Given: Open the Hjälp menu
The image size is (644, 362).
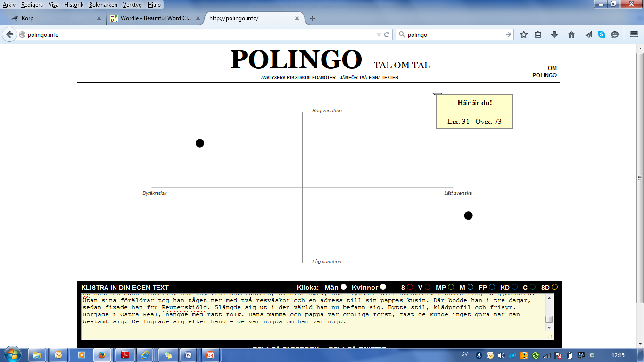Looking at the screenshot, I should (154, 5).
